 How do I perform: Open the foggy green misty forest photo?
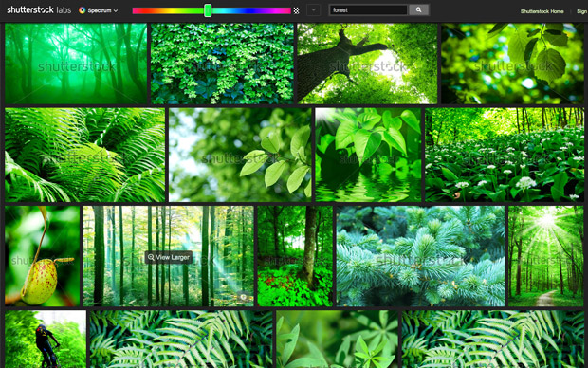76,64
